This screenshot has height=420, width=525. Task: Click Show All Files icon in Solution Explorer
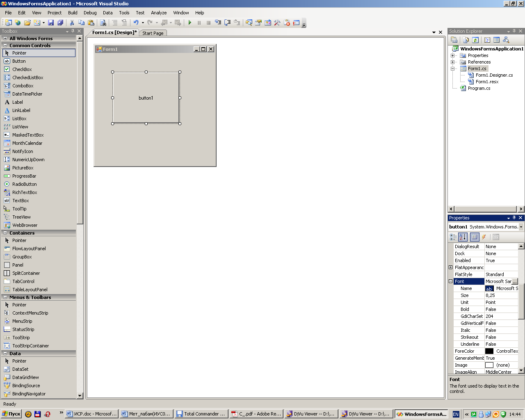pyautogui.click(x=466, y=40)
